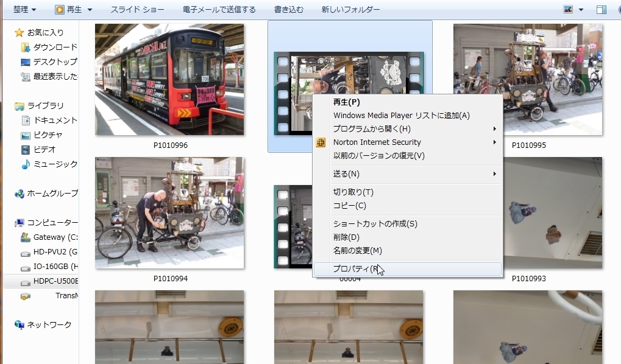Click スライド ショー toolbar button
Image resolution: width=621 pixels, height=364 pixels.
point(137,10)
